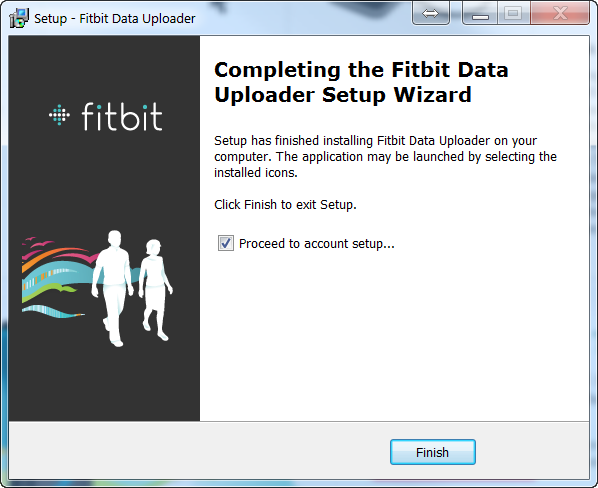
Task: Click the "Setup has finished installing" paragraph
Action: click(x=385, y=157)
